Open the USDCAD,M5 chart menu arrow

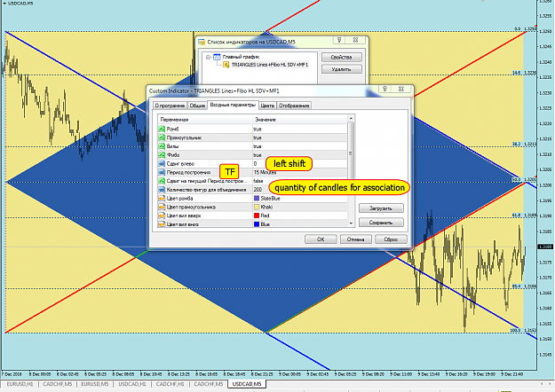click(x=4, y=4)
